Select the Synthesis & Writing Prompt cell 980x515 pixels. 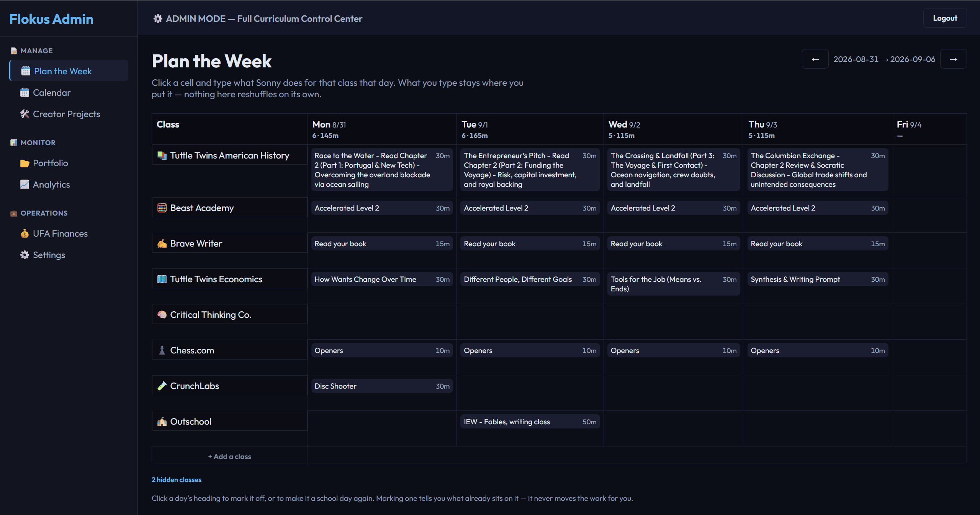click(817, 279)
